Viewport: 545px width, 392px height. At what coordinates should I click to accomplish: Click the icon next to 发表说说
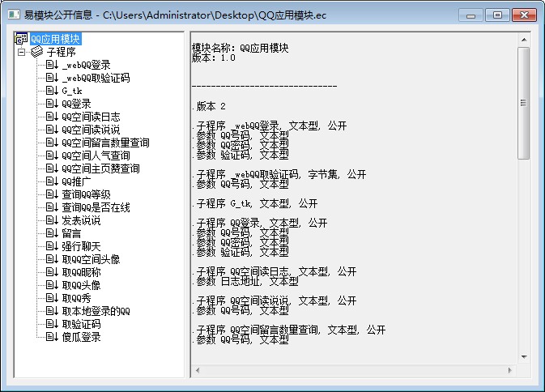tap(52, 220)
